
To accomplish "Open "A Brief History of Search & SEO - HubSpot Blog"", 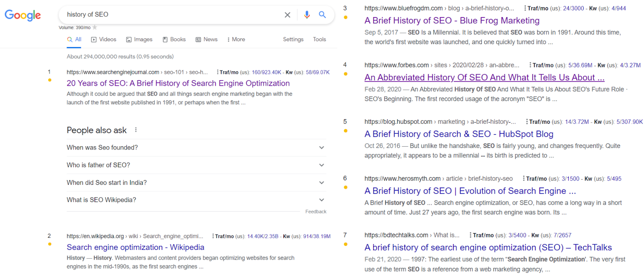I will coord(459,134).
